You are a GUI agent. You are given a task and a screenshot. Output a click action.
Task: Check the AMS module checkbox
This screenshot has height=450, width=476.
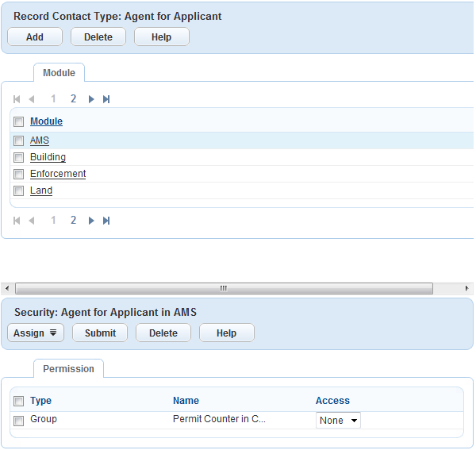[18, 141]
